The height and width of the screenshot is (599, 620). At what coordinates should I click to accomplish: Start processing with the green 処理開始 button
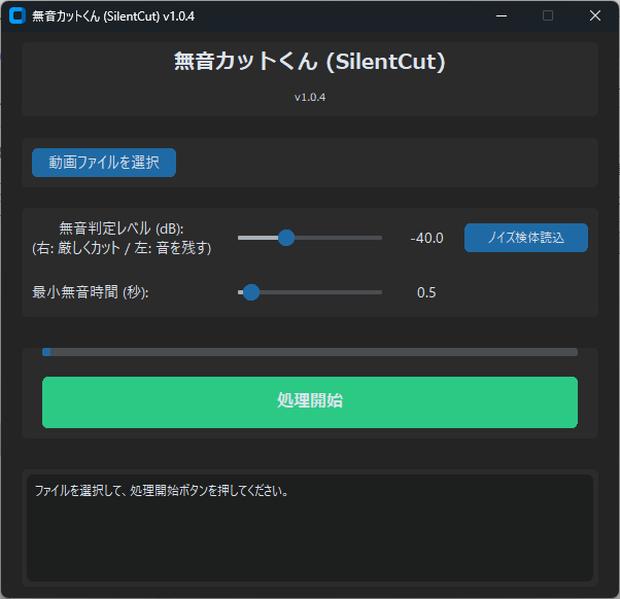click(x=310, y=402)
